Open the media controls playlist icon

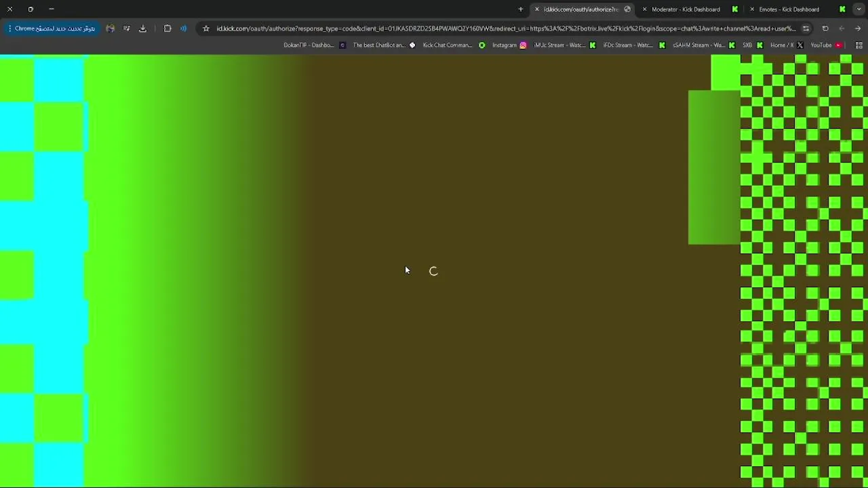tap(127, 28)
